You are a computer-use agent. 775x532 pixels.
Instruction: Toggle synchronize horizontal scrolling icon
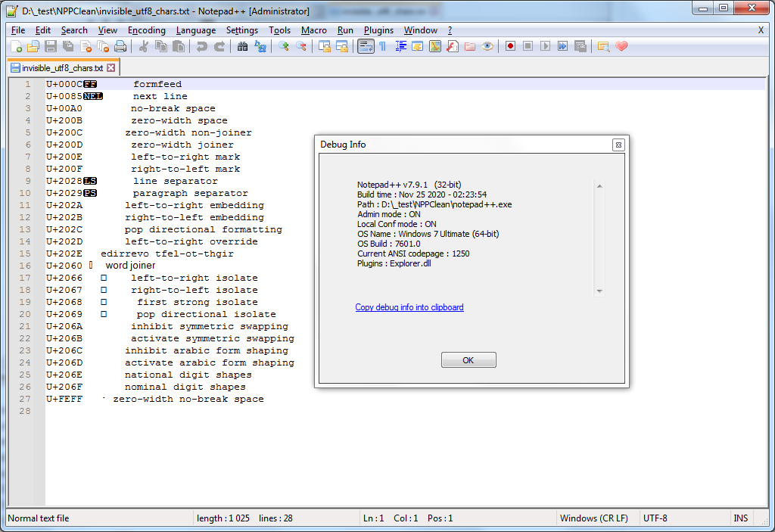pos(341,46)
